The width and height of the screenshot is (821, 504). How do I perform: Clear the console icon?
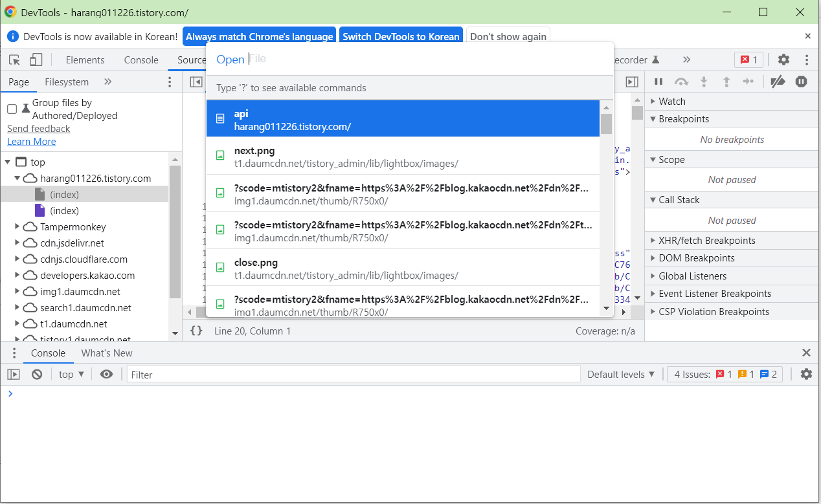(37, 374)
